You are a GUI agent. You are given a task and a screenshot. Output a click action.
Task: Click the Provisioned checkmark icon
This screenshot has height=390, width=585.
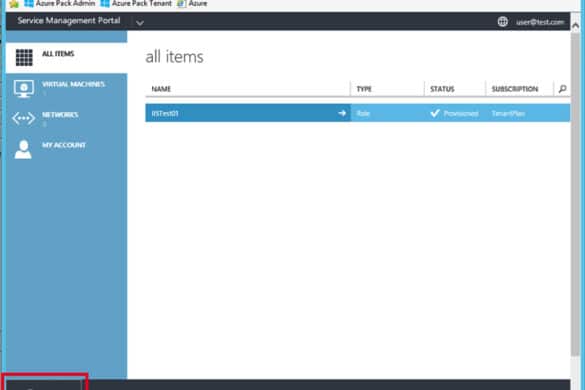[435, 113]
